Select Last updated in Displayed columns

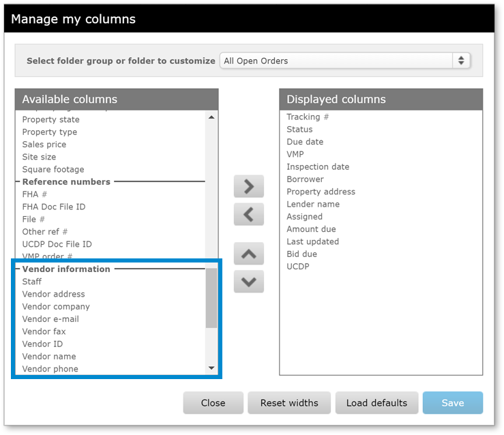pyautogui.click(x=313, y=241)
